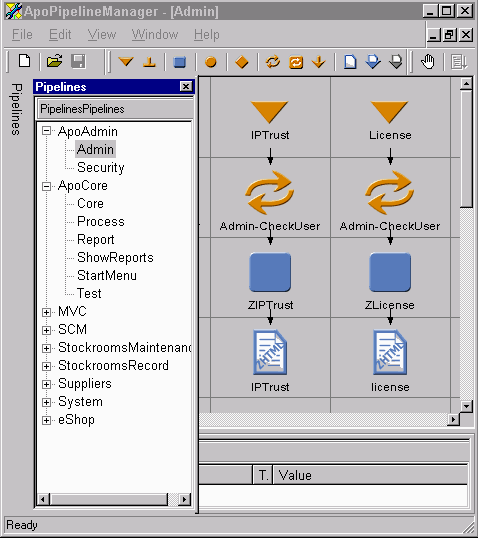Open a file with the folder icon
The width and height of the screenshot is (478, 538).
[54, 62]
